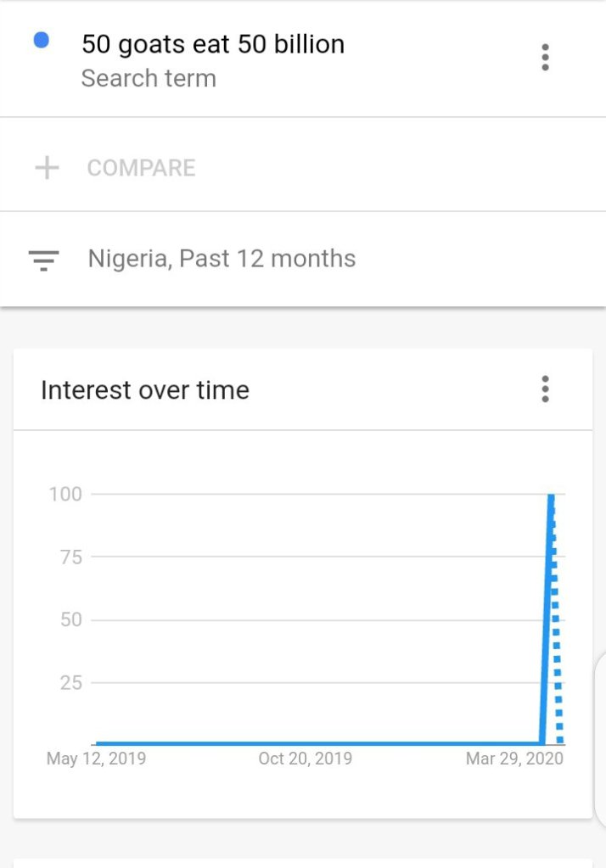Click the dotted partial-data line in chart
Image resolution: width=606 pixels, height=868 pixels.
557,628
